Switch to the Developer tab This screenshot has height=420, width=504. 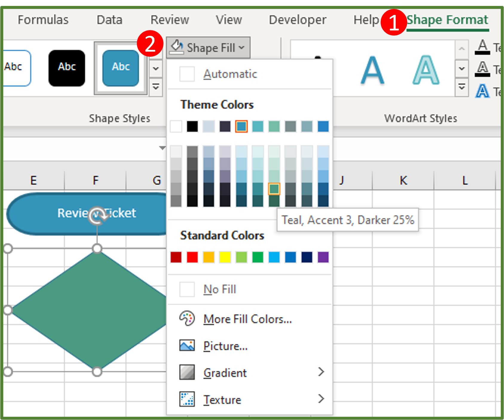pos(297,20)
